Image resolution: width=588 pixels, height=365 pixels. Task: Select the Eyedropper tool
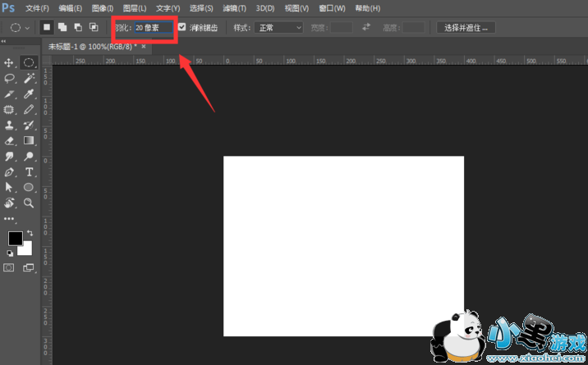29,94
